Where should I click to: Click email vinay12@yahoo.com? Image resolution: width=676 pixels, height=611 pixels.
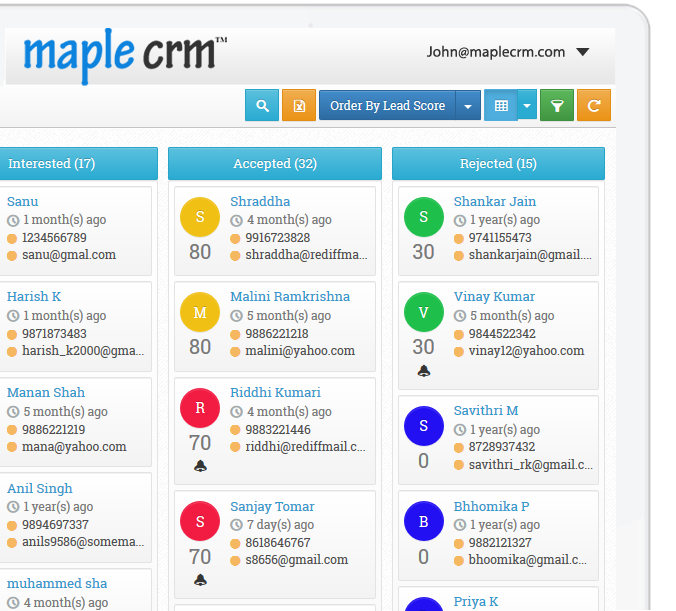(526, 351)
